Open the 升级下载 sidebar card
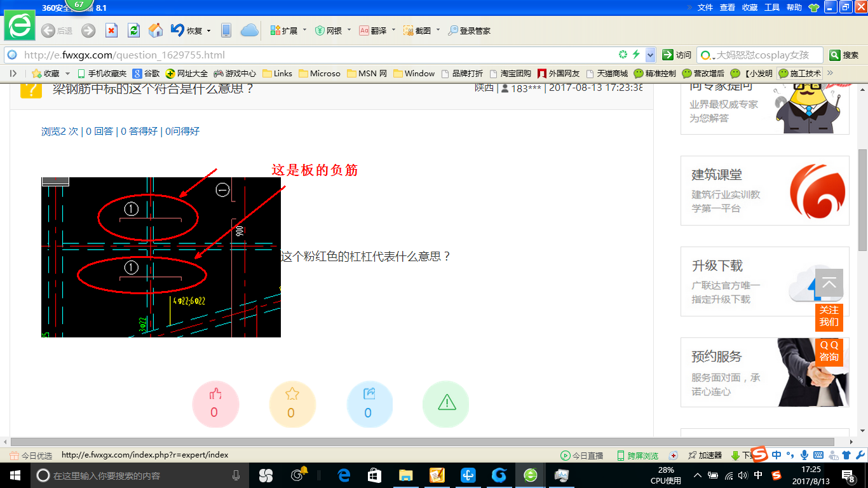Viewport: 868px width, 488px height. (x=765, y=281)
